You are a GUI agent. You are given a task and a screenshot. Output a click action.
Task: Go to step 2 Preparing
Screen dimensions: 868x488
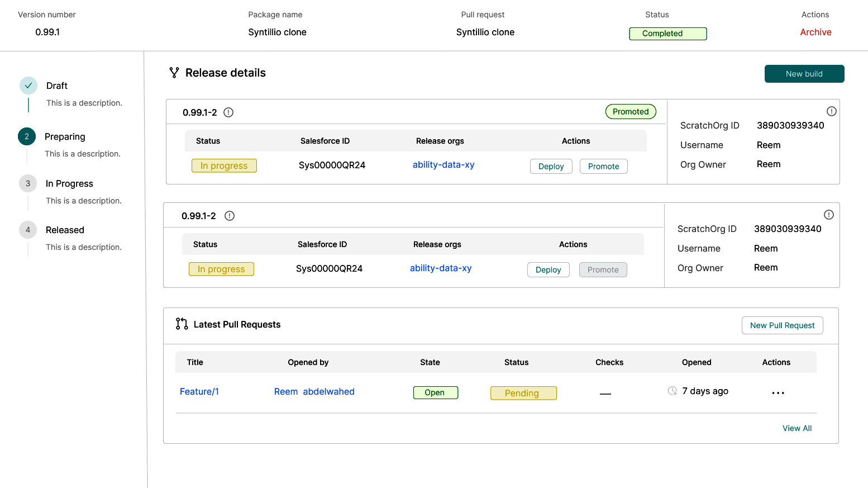[27, 136]
